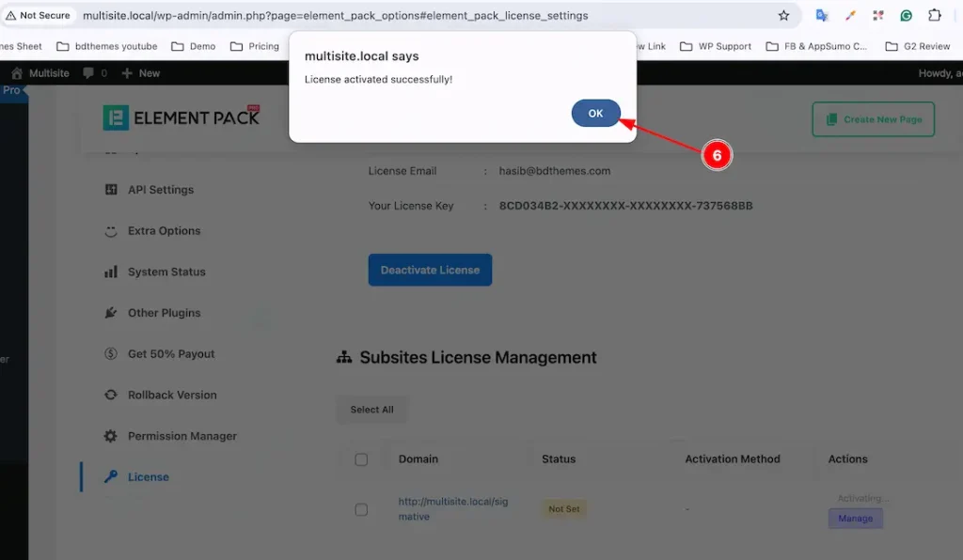
Task: Open FB & AppSumo bookmark folder
Action: pos(817,46)
